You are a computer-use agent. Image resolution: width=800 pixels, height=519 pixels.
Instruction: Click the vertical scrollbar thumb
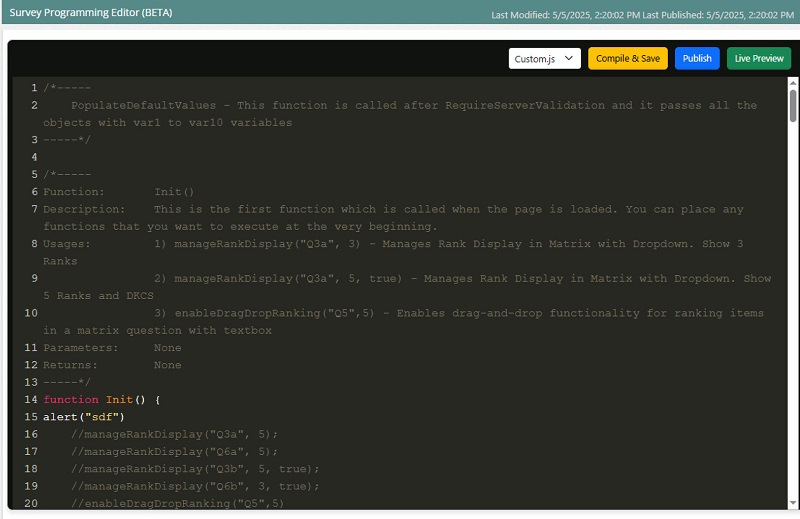(793, 106)
